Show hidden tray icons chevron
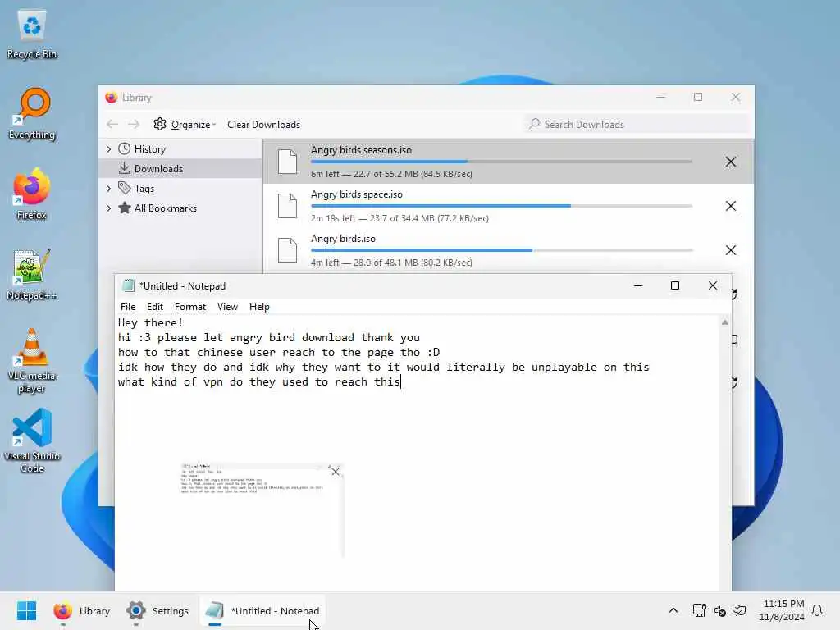Viewport: 840px width, 630px height. click(x=673, y=610)
